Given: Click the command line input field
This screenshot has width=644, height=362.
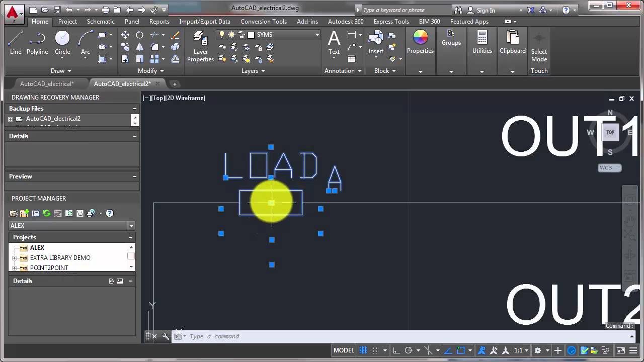Looking at the screenshot, I should click(403, 336).
